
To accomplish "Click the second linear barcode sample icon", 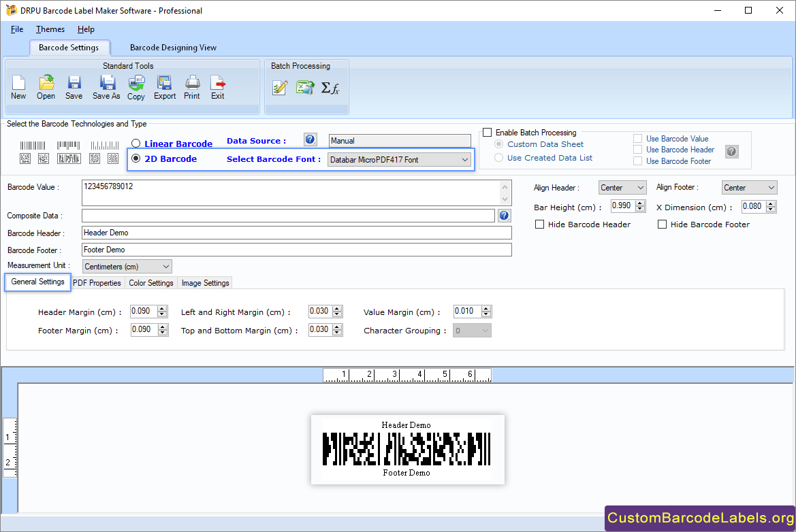I will pyautogui.click(x=69, y=146).
